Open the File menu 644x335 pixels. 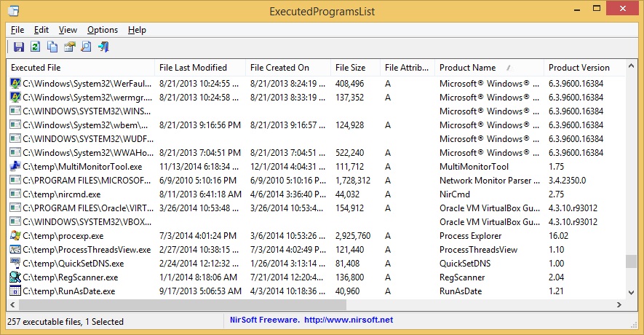click(17, 30)
